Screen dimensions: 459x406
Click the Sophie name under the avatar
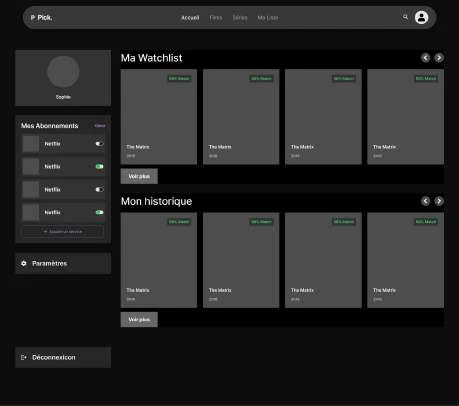click(63, 97)
